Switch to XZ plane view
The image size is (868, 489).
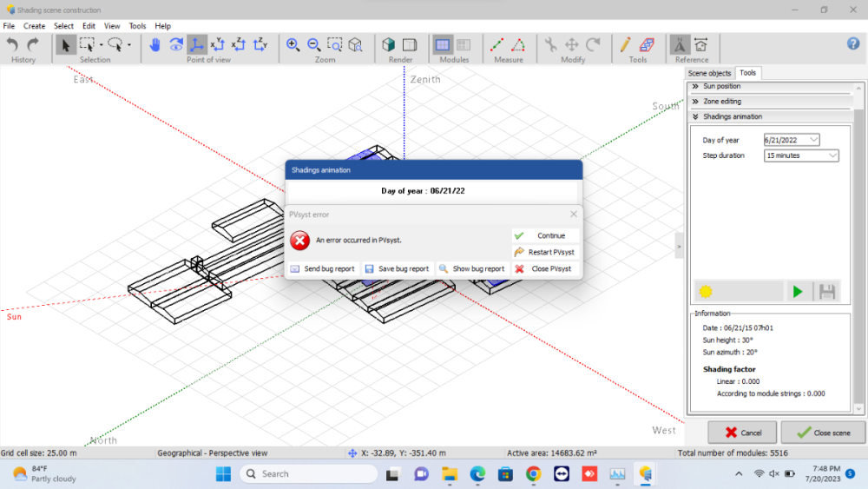point(239,45)
